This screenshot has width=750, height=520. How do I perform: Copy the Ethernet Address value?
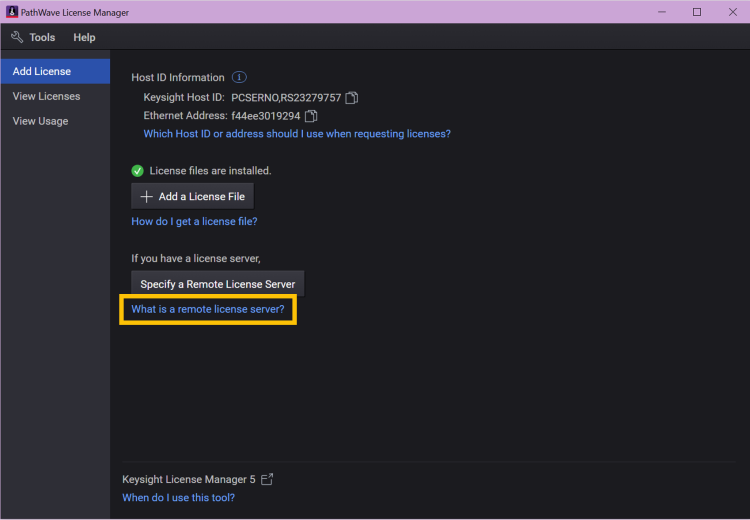point(311,116)
